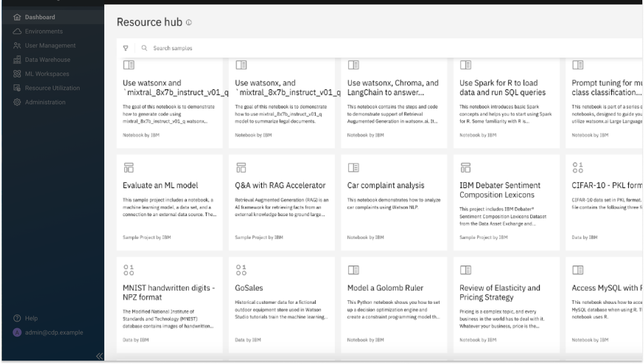
Task: Open Evaluate an ML model project
Action: click(170, 202)
